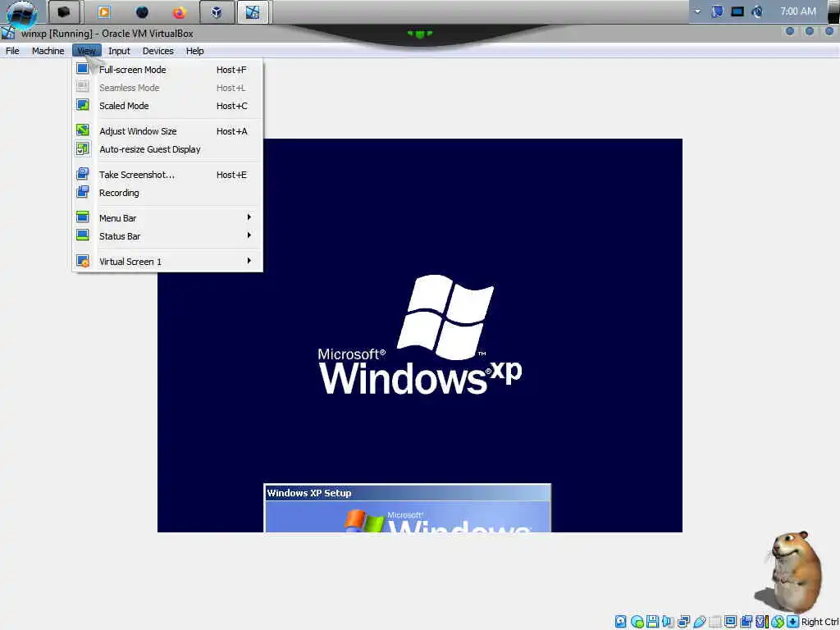
Task: Click the Recording menu icon
Action: [x=83, y=192]
